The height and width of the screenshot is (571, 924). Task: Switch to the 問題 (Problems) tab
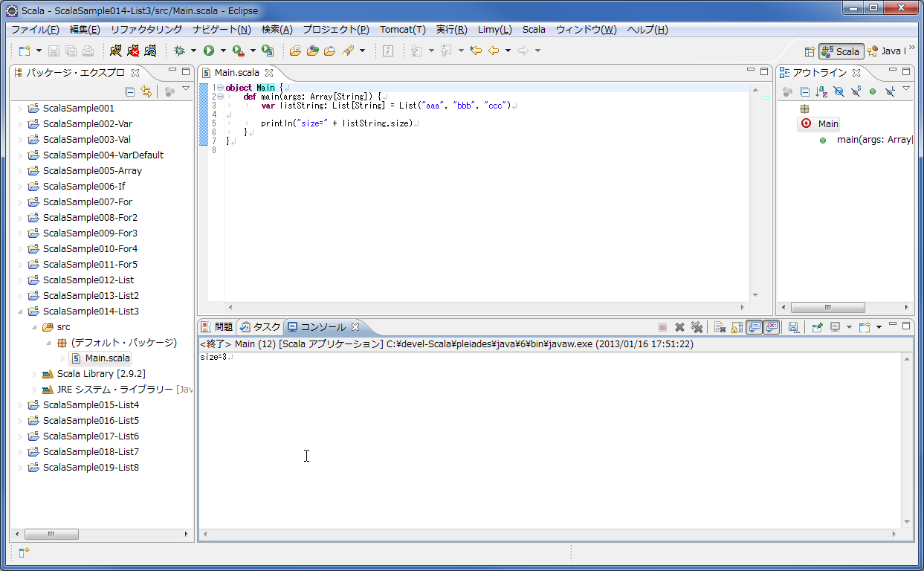coord(217,327)
